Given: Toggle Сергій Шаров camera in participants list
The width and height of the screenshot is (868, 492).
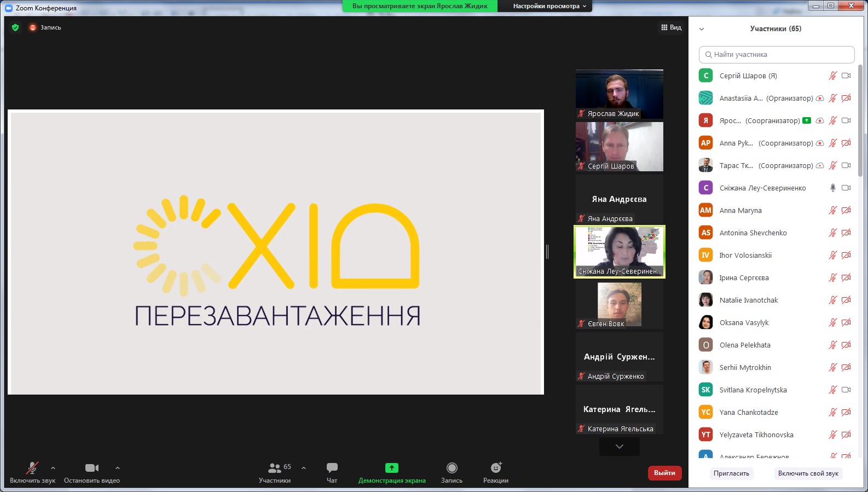Looking at the screenshot, I should (x=846, y=76).
